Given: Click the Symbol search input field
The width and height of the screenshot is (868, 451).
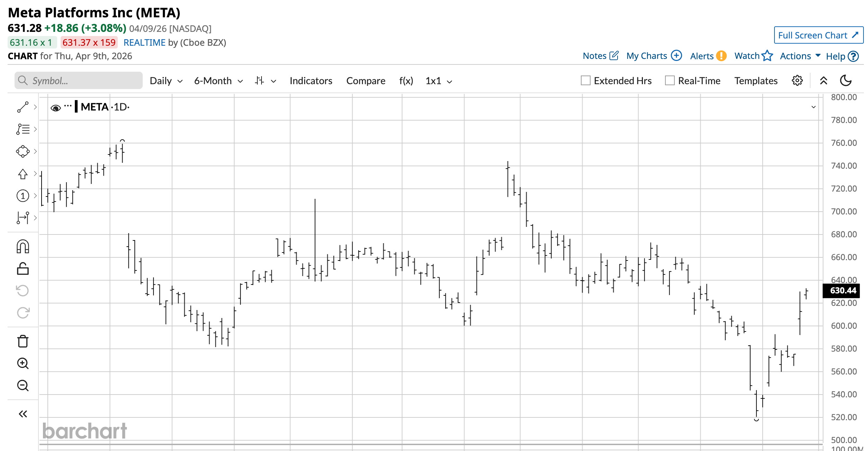Looking at the screenshot, I should tap(83, 81).
